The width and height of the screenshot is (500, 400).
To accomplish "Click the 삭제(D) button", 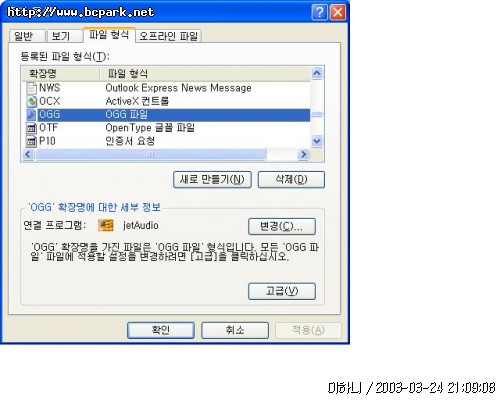I will [x=291, y=180].
